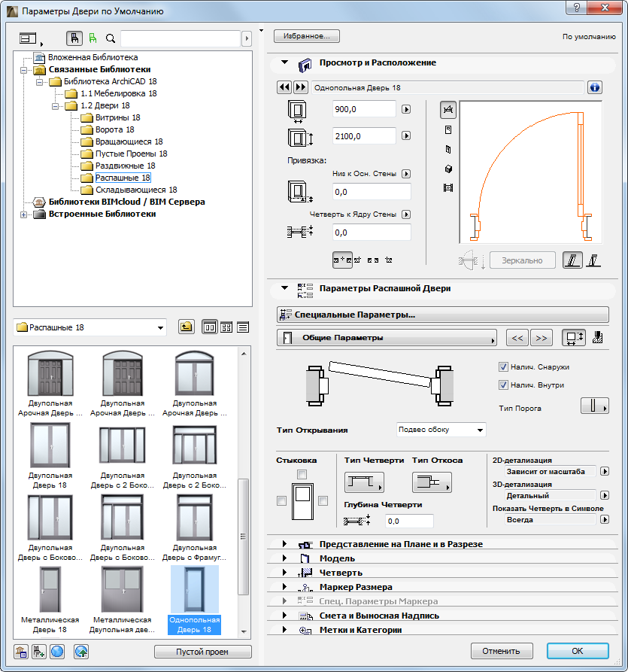Image resolution: width=628 pixels, height=672 pixels.
Task: Go up one folder level above Распашные 18
Action: (x=186, y=327)
